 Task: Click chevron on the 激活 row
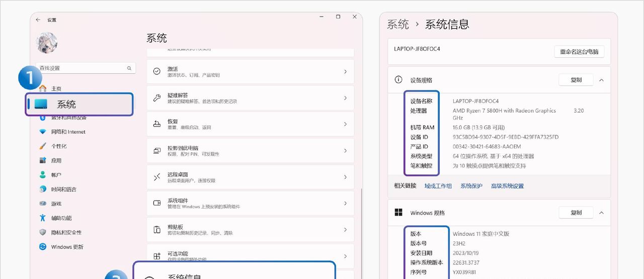tap(345, 72)
